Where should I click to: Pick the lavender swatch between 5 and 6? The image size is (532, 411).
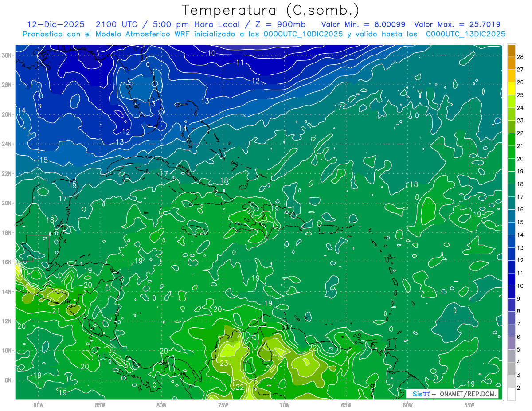[x=511, y=343]
